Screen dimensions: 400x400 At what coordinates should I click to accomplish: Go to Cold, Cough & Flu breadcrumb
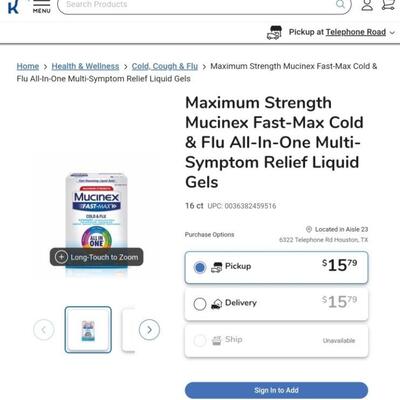[165, 66]
